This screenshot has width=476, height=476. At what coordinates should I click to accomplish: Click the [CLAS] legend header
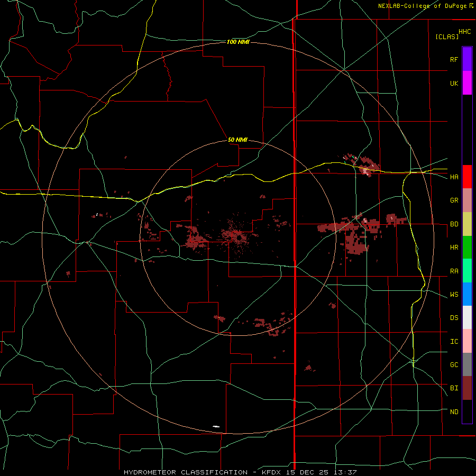[x=447, y=36]
